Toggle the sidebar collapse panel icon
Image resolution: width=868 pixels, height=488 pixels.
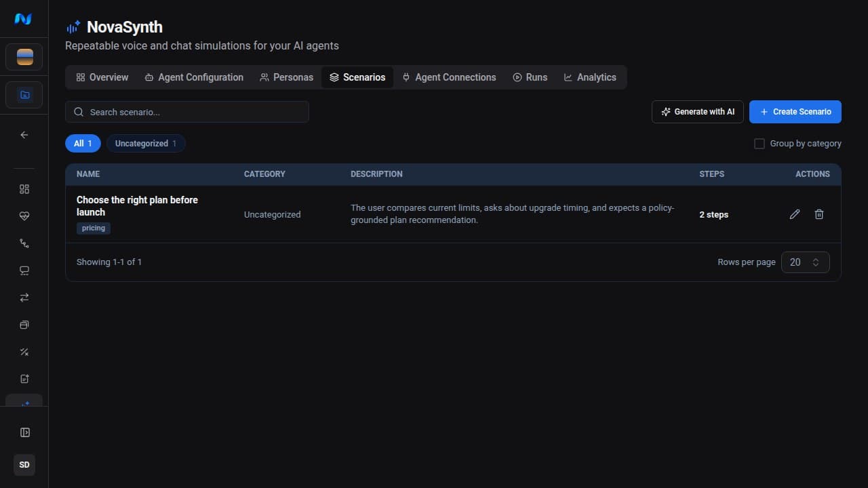[x=24, y=432]
